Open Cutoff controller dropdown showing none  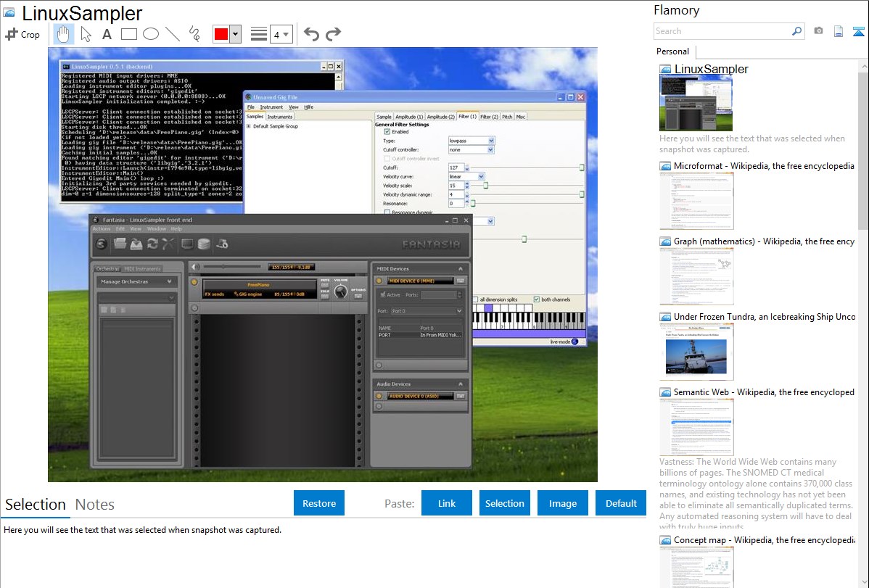click(x=471, y=149)
